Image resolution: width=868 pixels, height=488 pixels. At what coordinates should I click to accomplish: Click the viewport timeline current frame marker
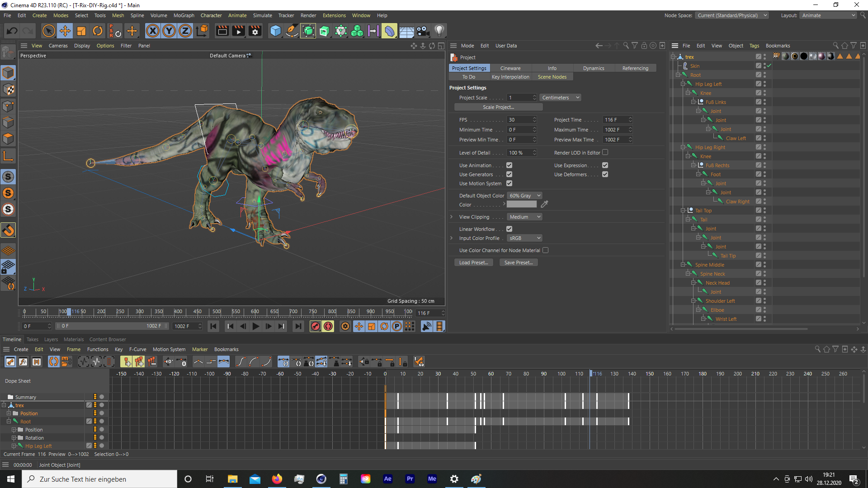[x=69, y=312]
